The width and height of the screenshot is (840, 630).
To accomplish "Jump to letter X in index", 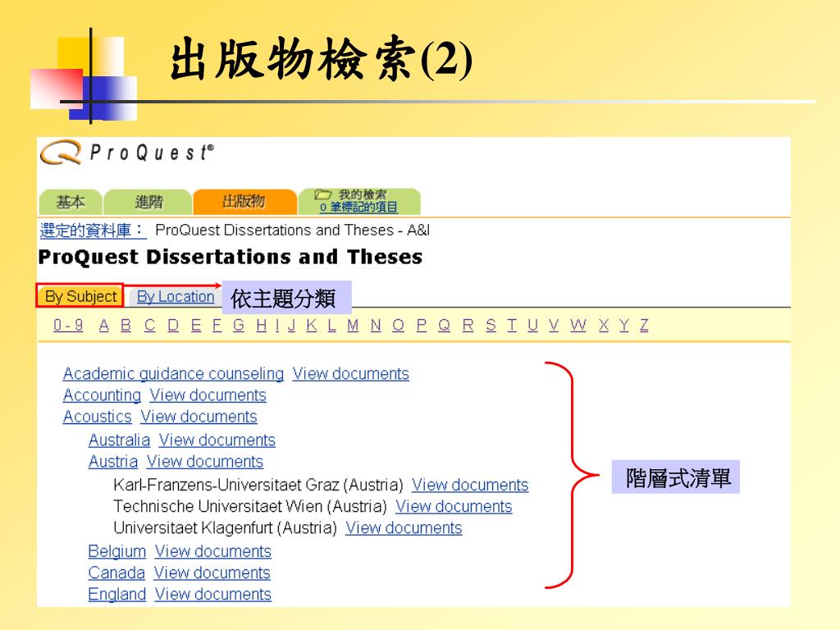I will [x=604, y=325].
